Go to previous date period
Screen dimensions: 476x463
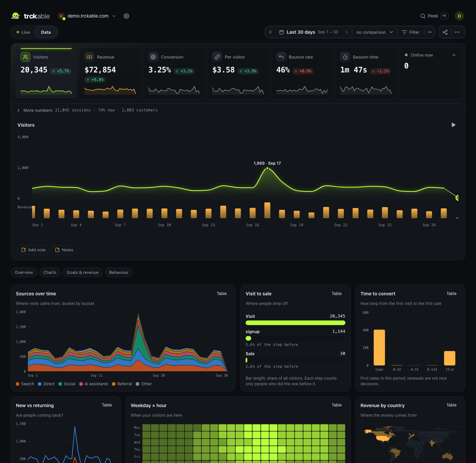coord(271,32)
